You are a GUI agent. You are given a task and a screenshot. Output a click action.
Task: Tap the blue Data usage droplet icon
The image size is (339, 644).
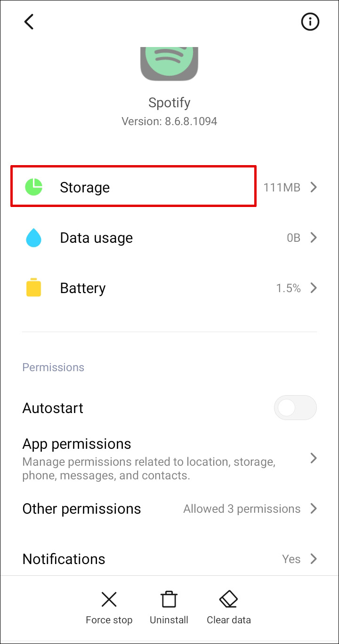[34, 238]
